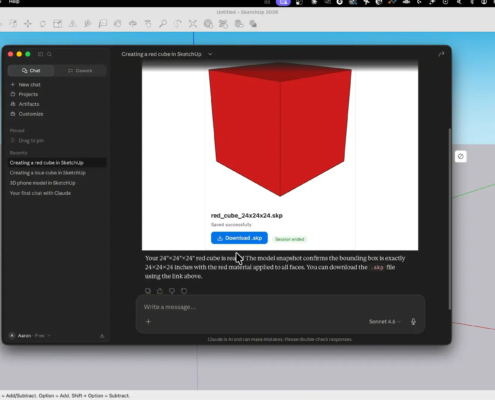Open the Sonnet 4.6 model selector
Screen dimensions: 495x400
coord(385,321)
